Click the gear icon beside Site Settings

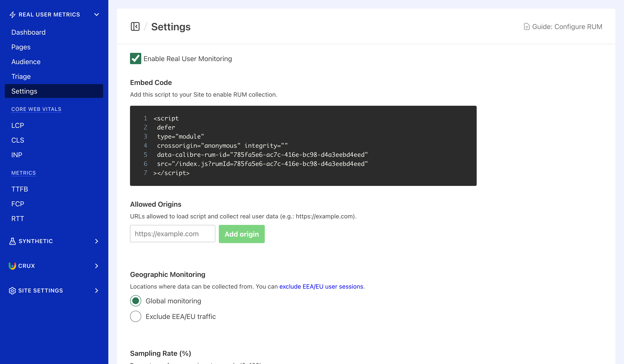click(12, 291)
